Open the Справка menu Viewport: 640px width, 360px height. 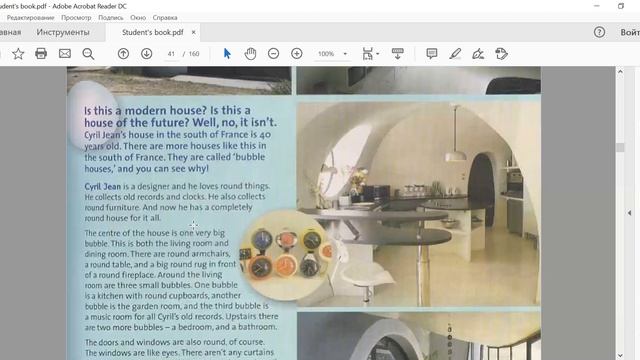165,18
